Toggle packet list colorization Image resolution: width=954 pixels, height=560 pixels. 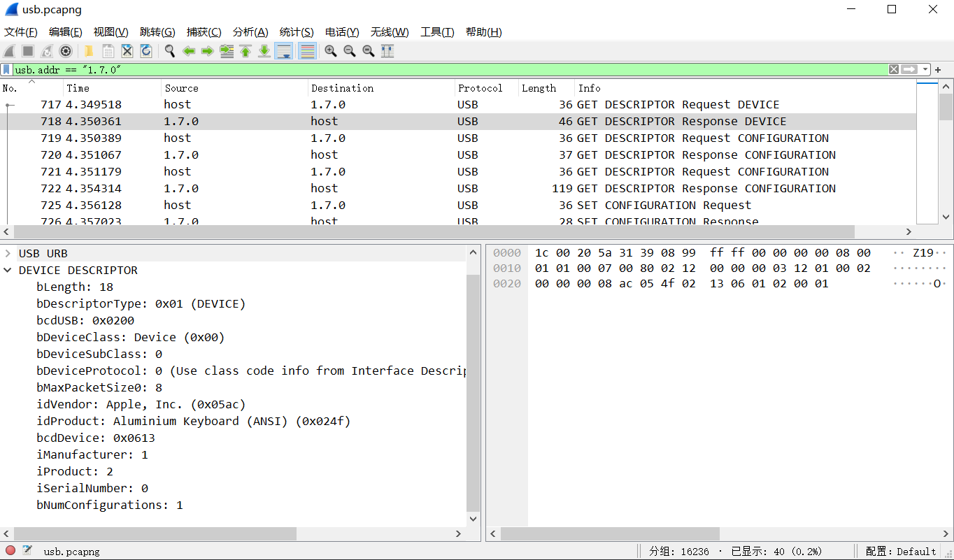point(307,51)
